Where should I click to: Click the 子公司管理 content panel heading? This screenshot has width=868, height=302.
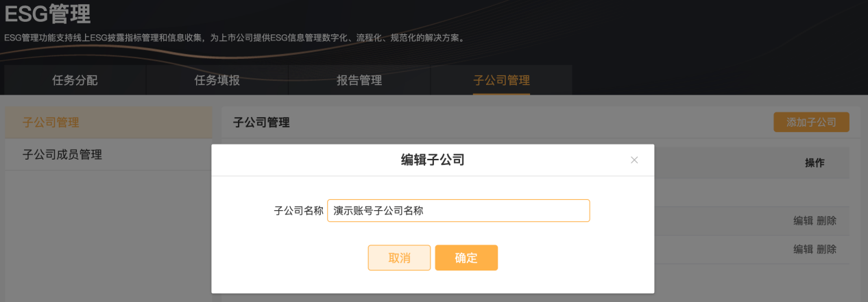(261, 123)
